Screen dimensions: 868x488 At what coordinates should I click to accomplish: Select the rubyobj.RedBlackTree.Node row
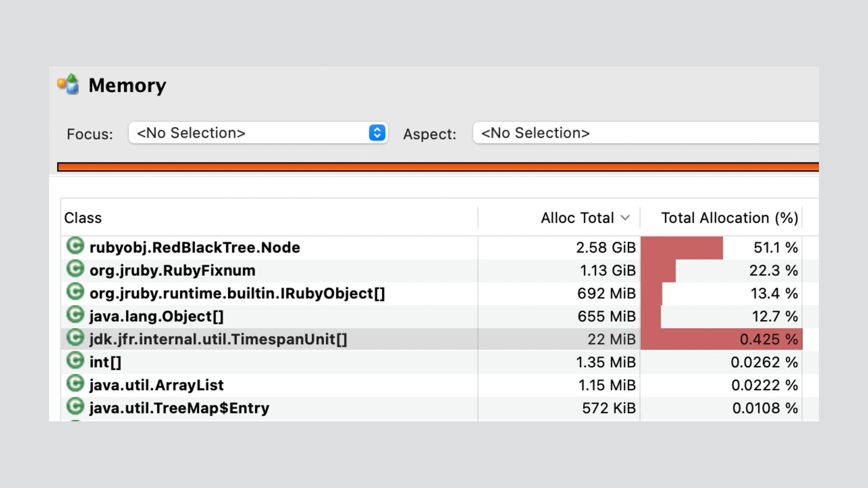click(194, 248)
